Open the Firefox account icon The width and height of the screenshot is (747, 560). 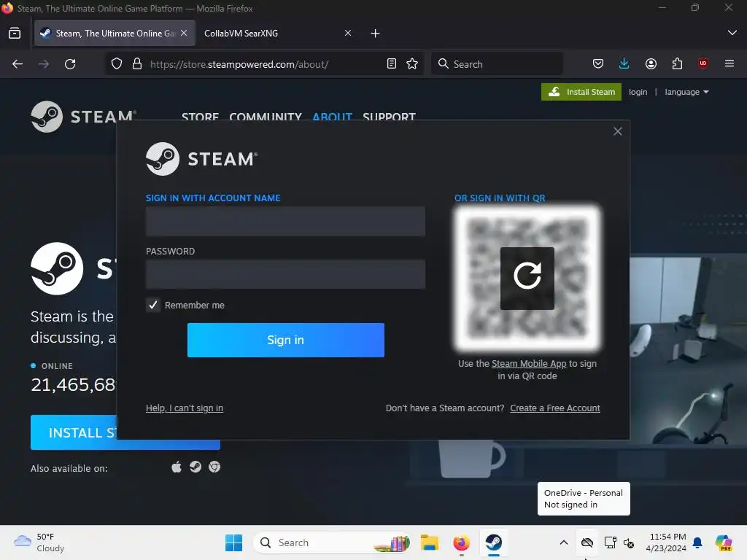(651, 64)
